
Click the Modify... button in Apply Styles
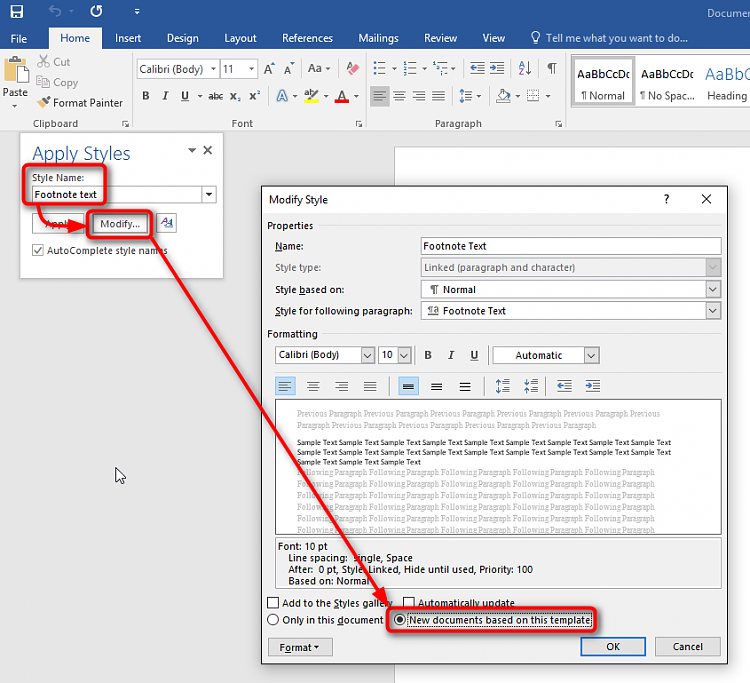coord(120,223)
